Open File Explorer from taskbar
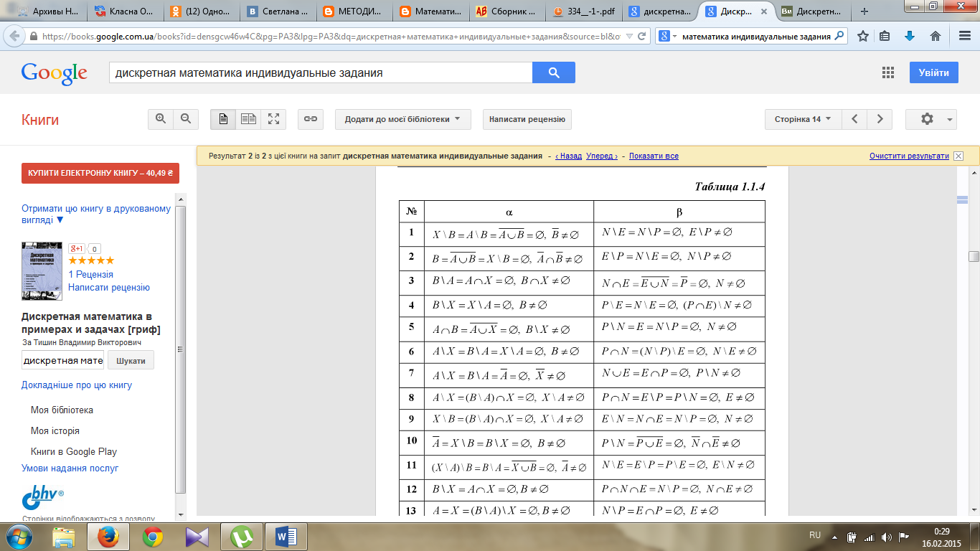Image resolution: width=980 pixels, height=551 pixels. [63, 537]
